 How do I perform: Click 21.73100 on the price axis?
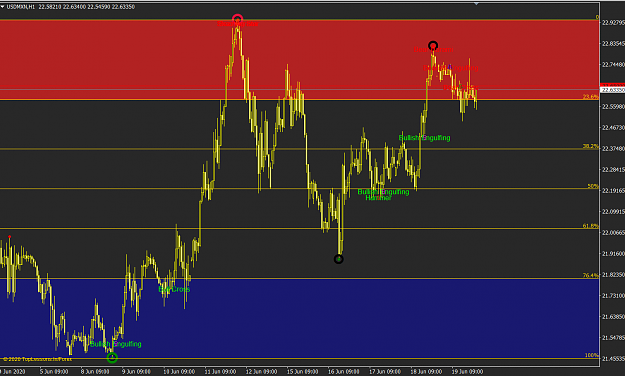pyautogui.click(x=613, y=296)
